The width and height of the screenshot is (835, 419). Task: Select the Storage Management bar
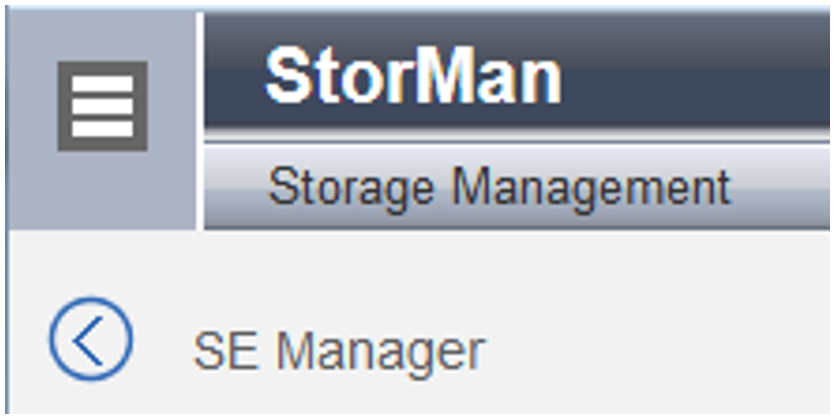click(x=517, y=187)
